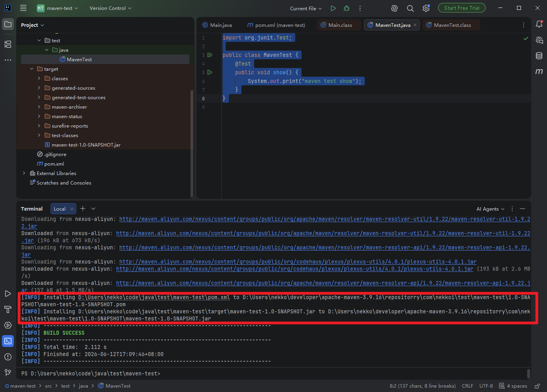Start debugging with the bug icon

point(347,8)
